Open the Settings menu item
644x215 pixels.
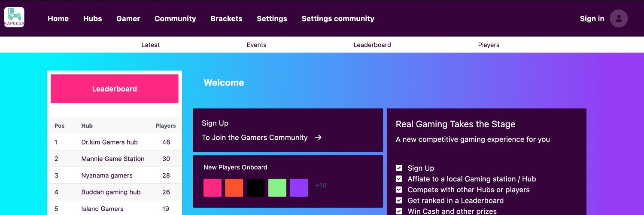point(272,18)
